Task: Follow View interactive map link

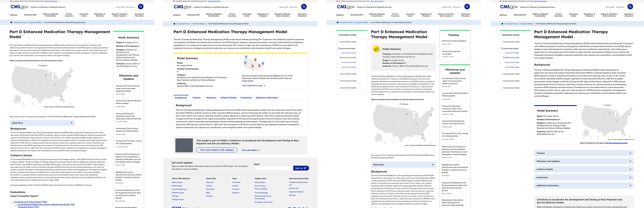Action: coord(252,85)
